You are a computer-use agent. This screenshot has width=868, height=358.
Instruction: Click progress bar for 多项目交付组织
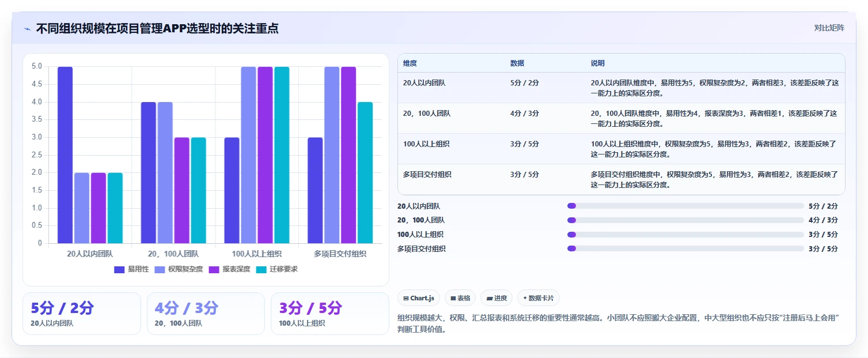coord(685,248)
